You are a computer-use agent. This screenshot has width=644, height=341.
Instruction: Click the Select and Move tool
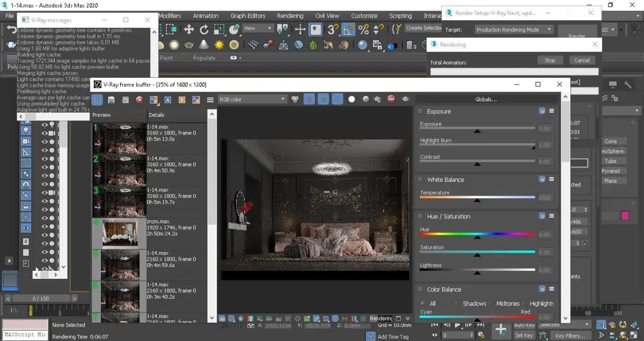(x=189, y=29)
